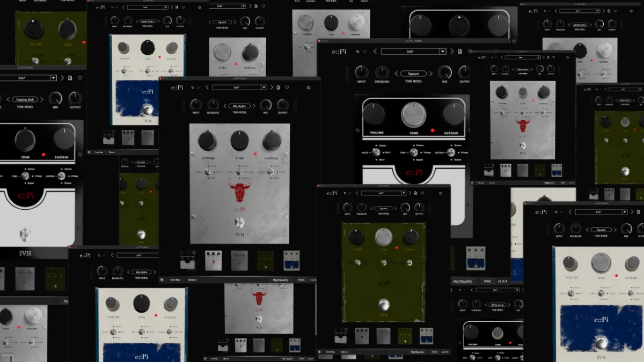Select green pedal thumbnail in Big Apple silver window
This screenshot has height=362, width=644.
265,260
